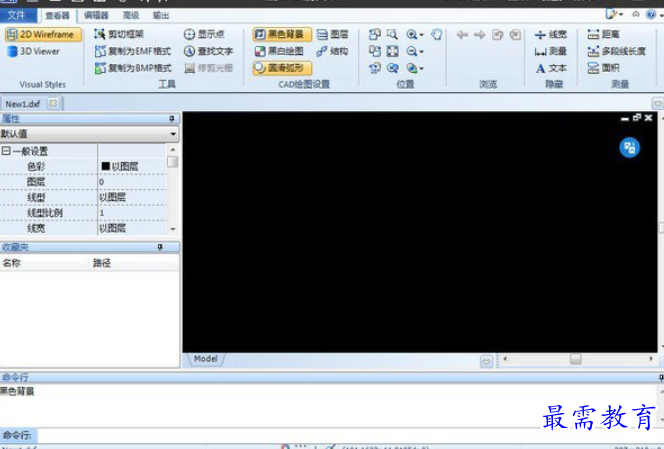Image resolution: width=664 pixels, height=449 pixels.
Task: Toggle the 黑色背景 black background option
Action: (x=282, y=34)
